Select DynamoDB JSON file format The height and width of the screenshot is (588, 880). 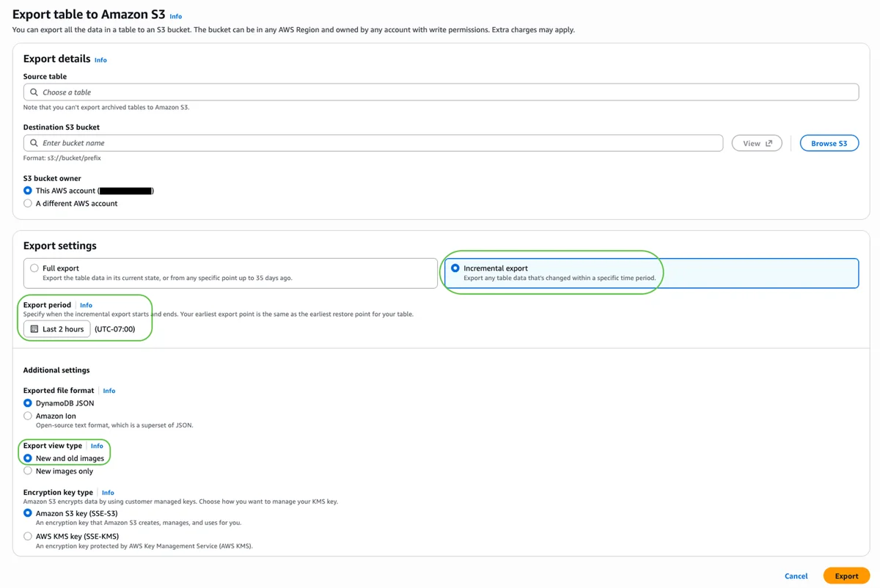pos(28,403)
